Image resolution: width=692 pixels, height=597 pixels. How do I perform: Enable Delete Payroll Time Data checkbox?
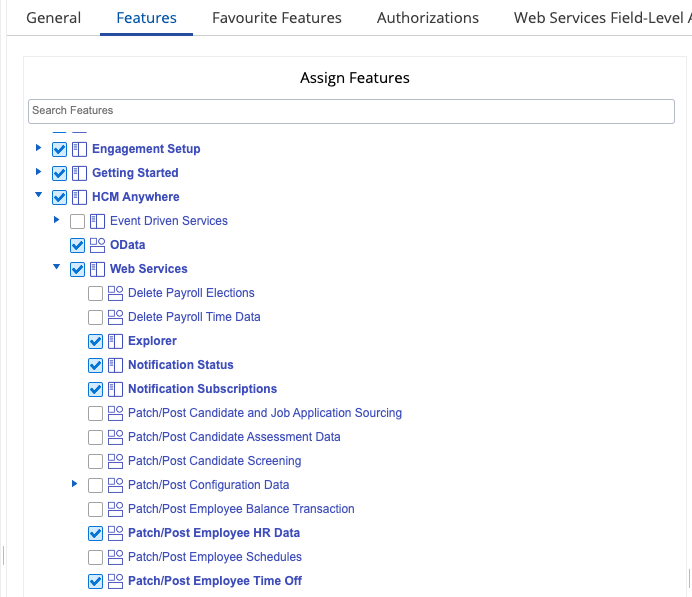tap(95, 317)
